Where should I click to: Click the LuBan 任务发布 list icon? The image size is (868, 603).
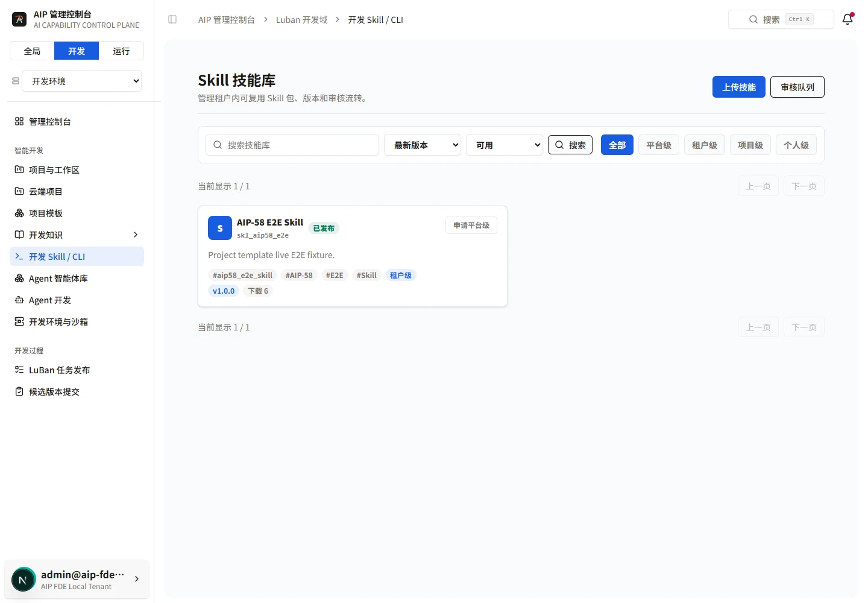pos(19,370)
